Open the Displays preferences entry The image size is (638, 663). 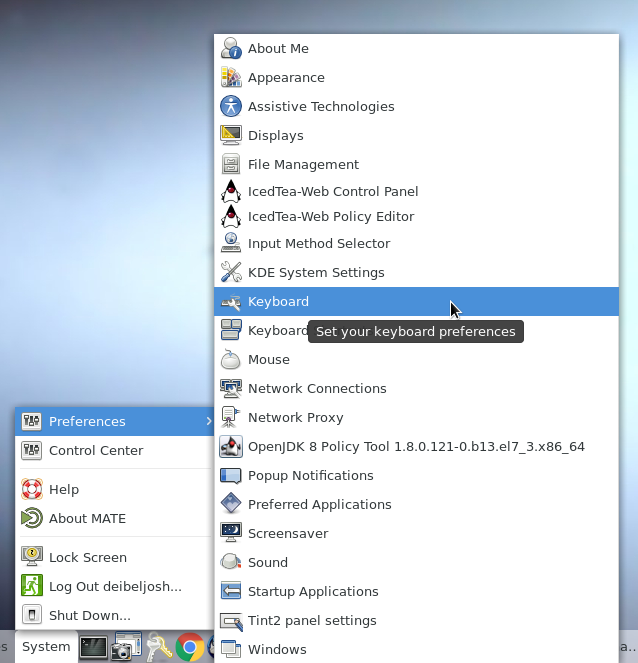pos(275,135)
